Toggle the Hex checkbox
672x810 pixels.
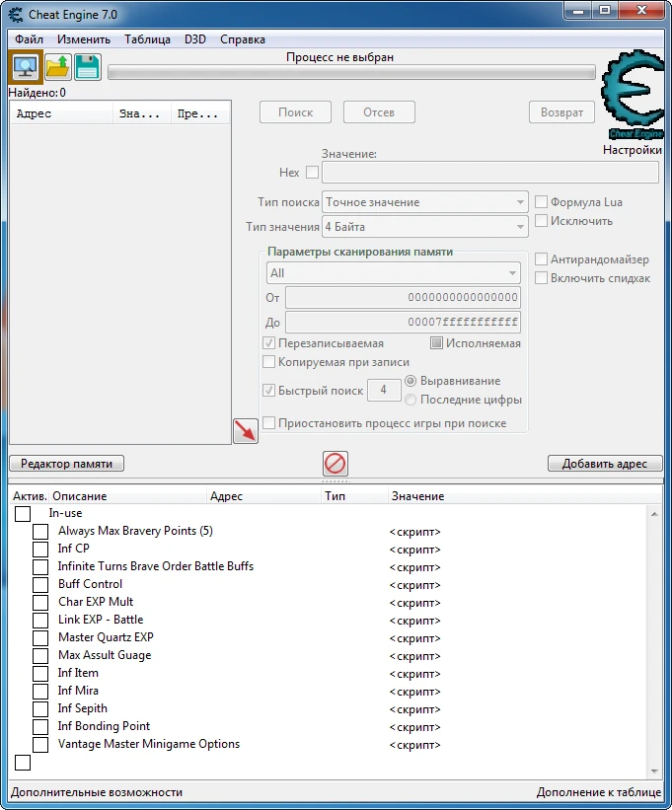pyautogui.click(x=313, y=172)
